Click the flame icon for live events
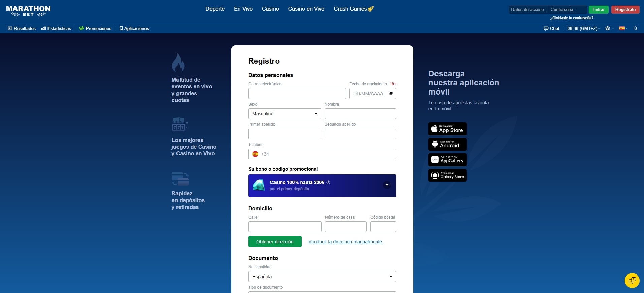644x293 pixels. 178,63
